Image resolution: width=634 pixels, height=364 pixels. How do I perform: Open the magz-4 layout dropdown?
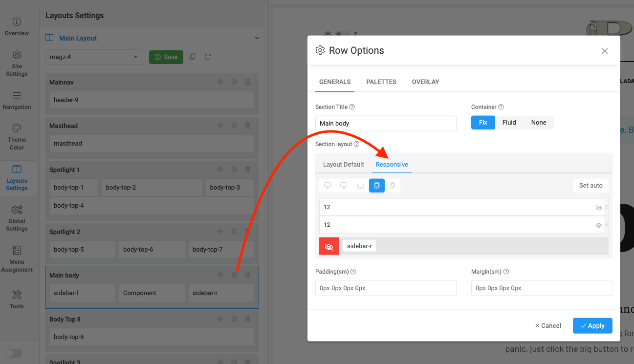tap(94, 57)
